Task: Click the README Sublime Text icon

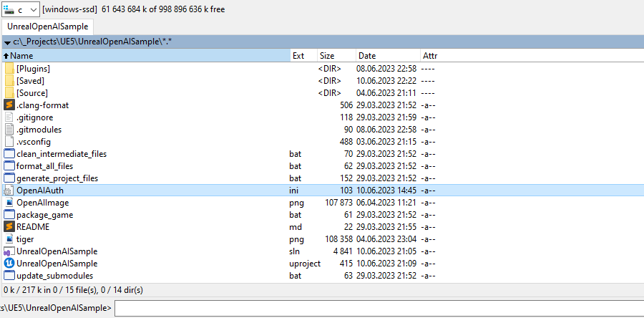Action: click(9, 227)
